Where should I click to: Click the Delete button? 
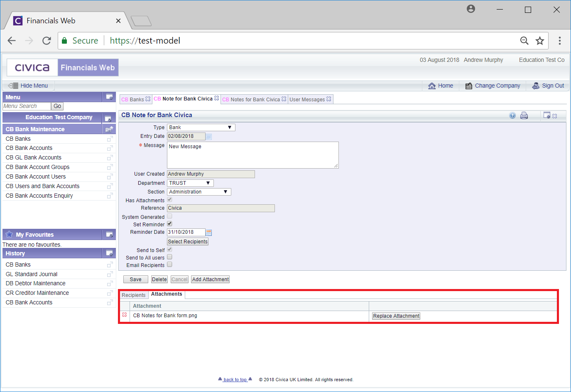coord(159,279)
